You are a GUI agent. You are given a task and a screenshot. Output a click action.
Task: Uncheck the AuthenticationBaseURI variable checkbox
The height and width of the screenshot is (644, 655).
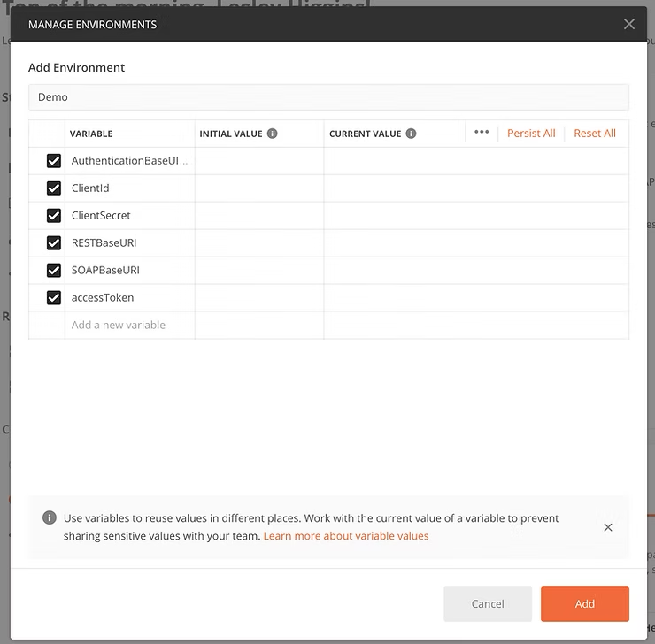(x=54, y=161)
